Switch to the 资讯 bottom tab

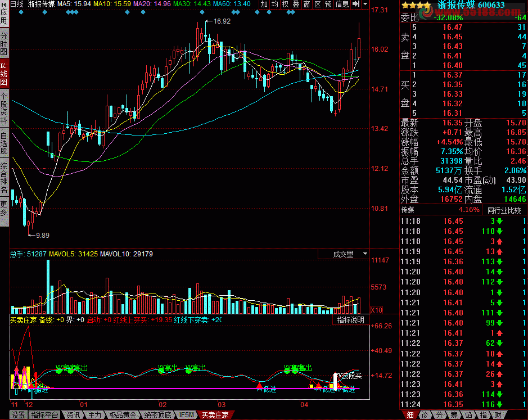[x=73, y=416]
